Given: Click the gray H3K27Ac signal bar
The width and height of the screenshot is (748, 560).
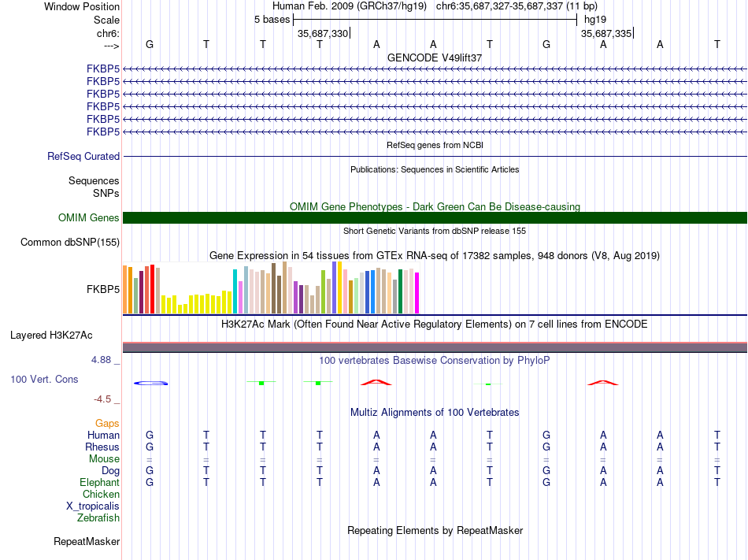Looking at the screenshot, I should pos(435,347).
